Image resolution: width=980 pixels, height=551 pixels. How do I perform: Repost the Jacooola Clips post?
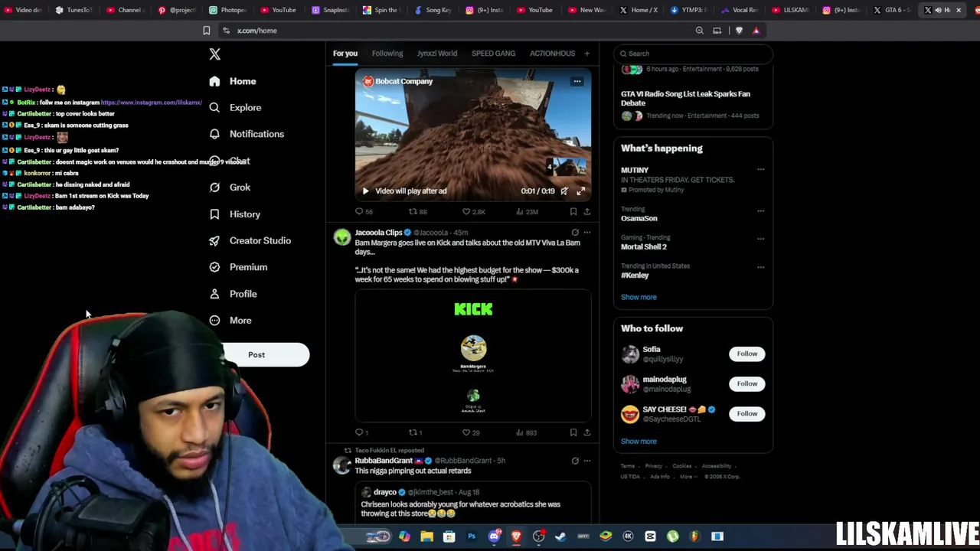click(x=415, y=432)
